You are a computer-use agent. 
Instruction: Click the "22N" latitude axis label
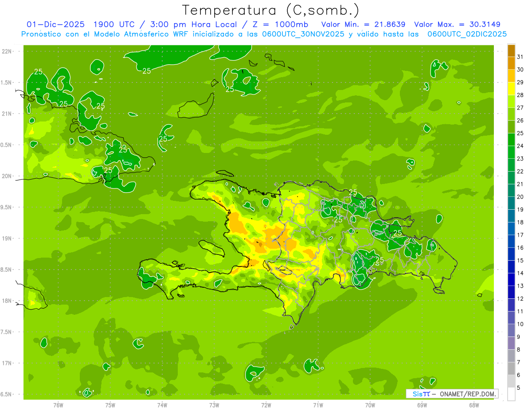(x=7, y=51)
